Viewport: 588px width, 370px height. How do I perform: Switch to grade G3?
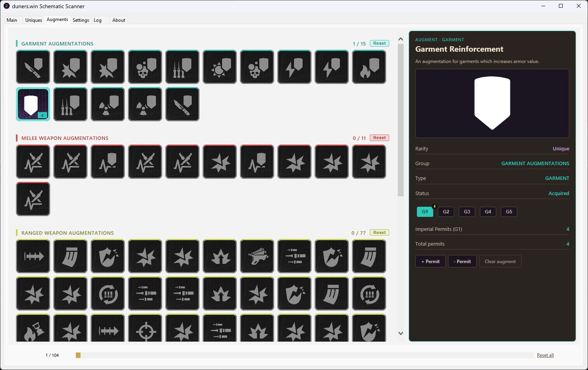[x=467, y=212]
